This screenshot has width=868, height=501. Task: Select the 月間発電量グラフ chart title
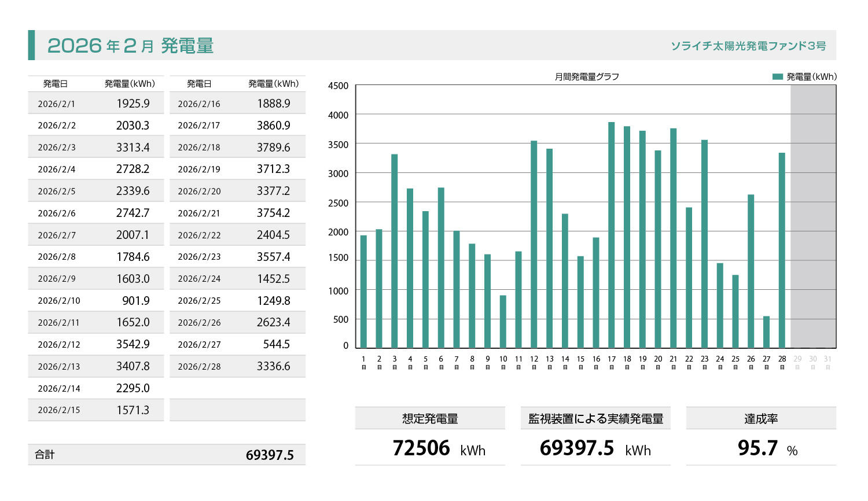click(587, 76)
